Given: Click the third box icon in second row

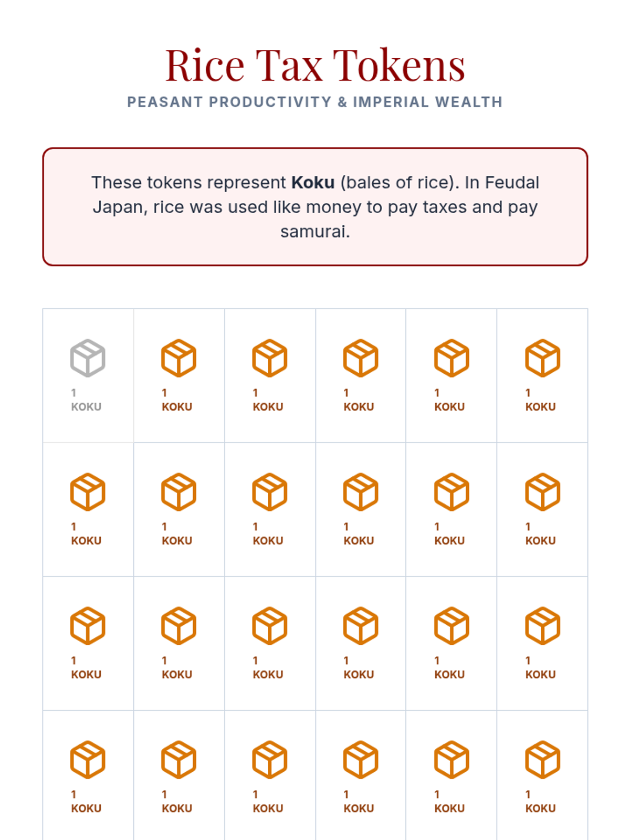Looking at the screenshot, I should coord(269,492).
